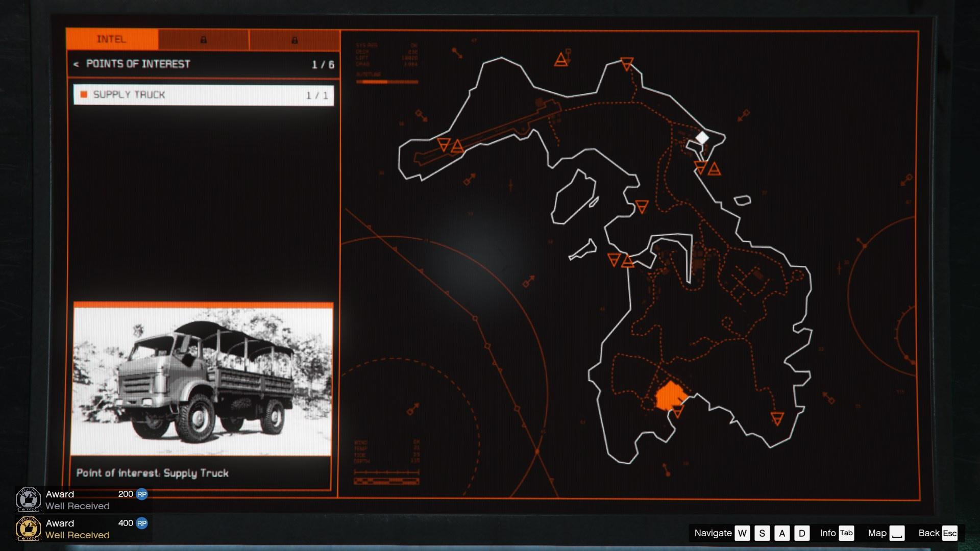Viewport: 980px width, 551px height.
Task: Click the first locked tab padlock icon
Action: (x=203, y=40)
